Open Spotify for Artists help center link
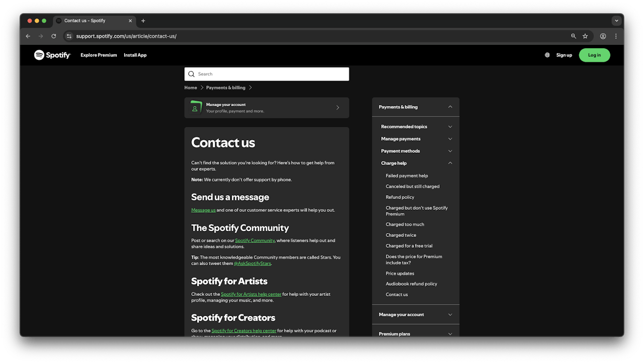 (251, 294)
